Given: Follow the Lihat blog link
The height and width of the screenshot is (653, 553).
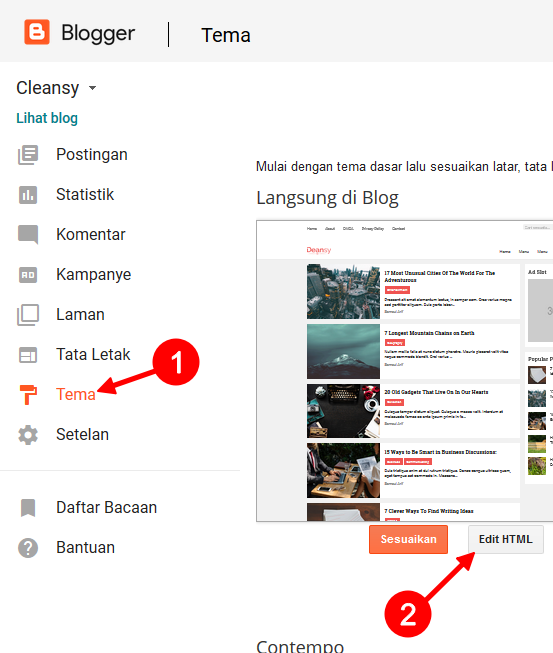Looking at the screenshot, I should (47, 118).
